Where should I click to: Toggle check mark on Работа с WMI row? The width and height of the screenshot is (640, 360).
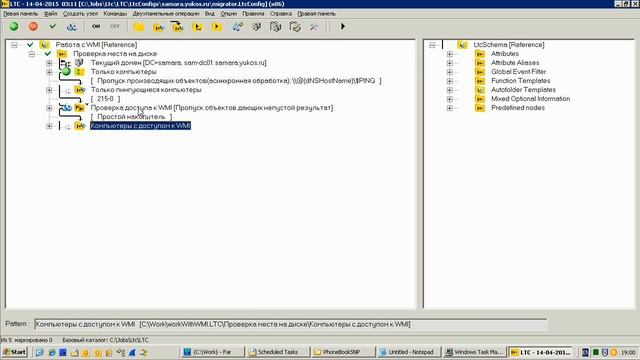point(30,44)
